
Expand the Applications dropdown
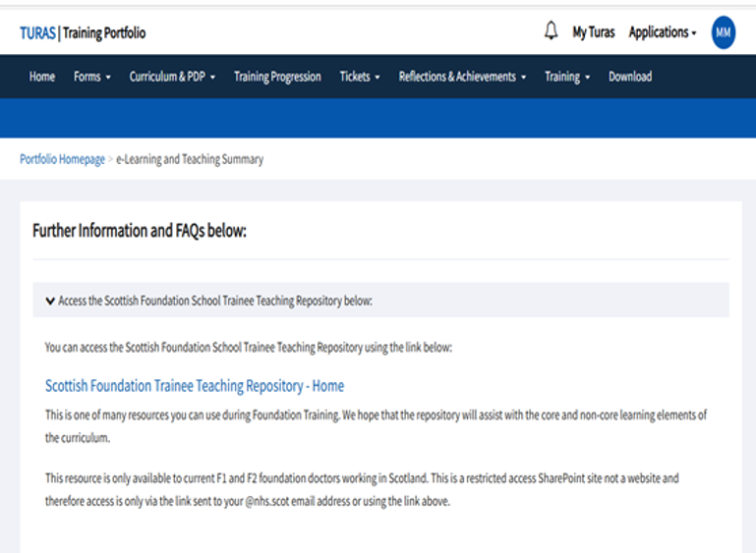[x=663, y=32]
